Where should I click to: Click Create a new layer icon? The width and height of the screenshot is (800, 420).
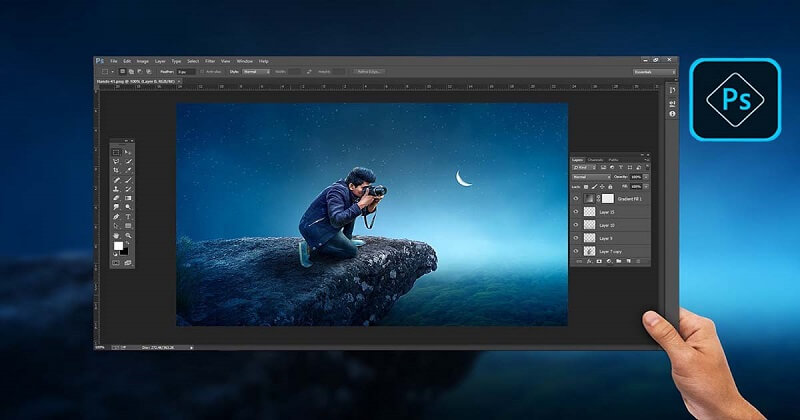coord(629,261)
